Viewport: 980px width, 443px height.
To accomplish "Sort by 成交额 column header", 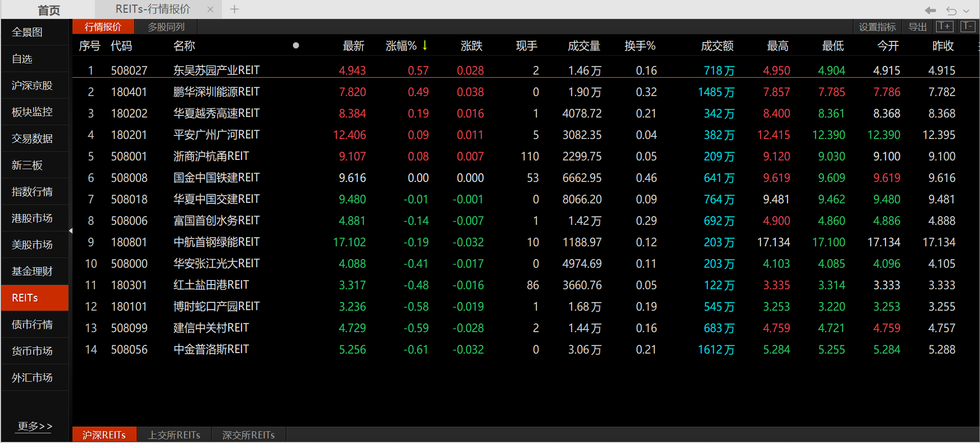I will pyautogui.click(x=717, y=46).
